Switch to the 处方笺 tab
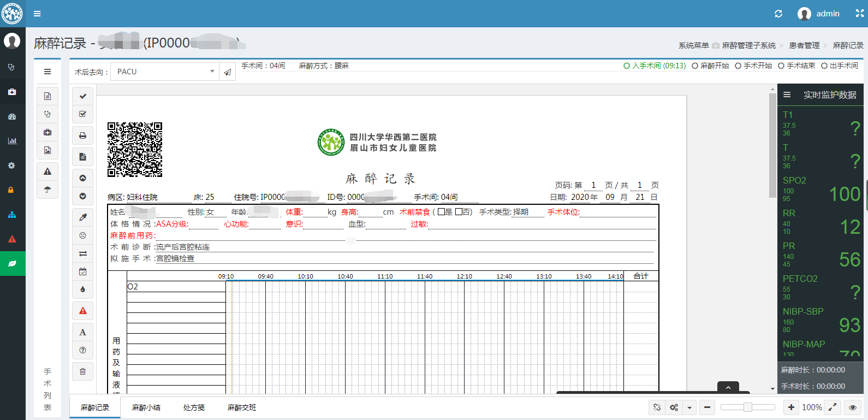 point(194,407)
